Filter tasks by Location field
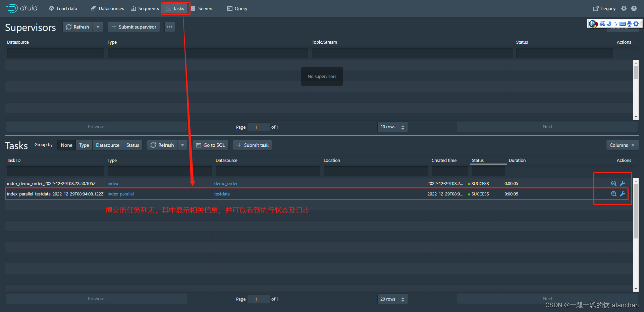 click(x=376, y=171)
